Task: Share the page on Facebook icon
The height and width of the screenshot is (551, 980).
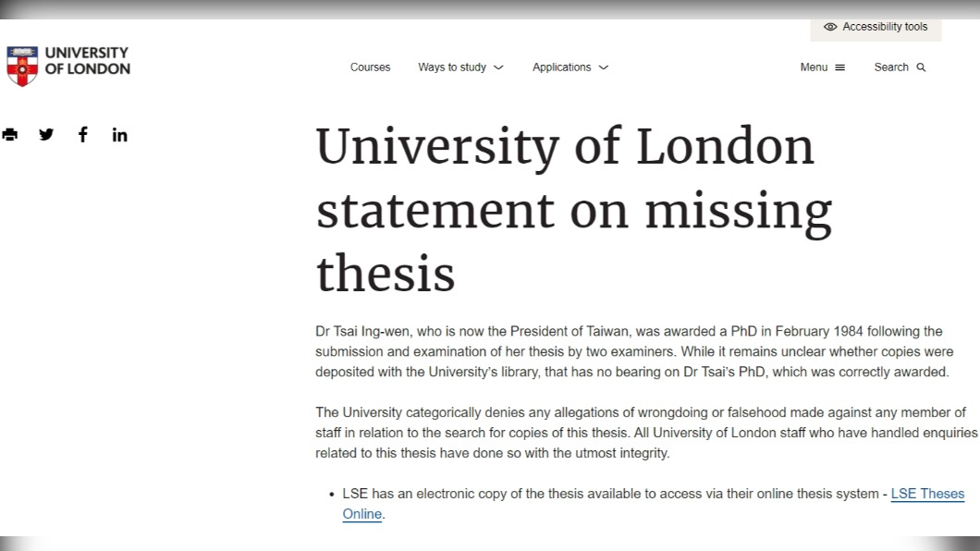Action: tap(83, 134)
